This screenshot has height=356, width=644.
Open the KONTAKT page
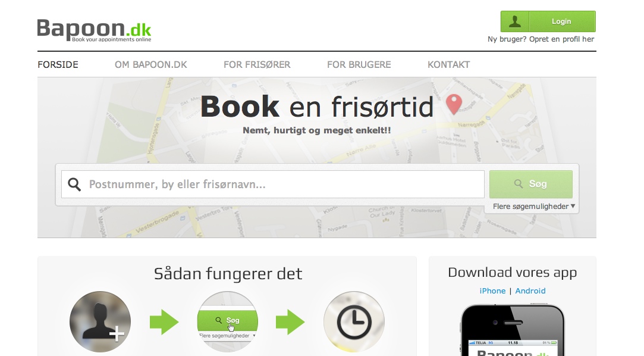pyautogui.click(x=448, y=64)
